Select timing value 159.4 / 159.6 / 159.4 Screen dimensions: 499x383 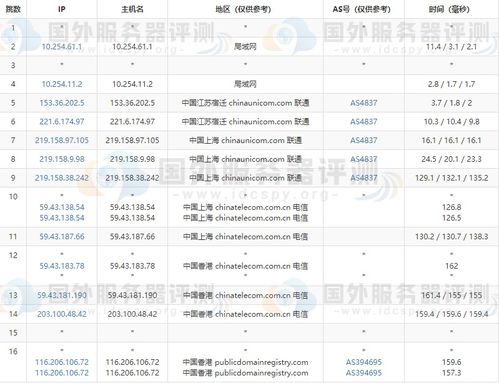(x=451, y=314)
